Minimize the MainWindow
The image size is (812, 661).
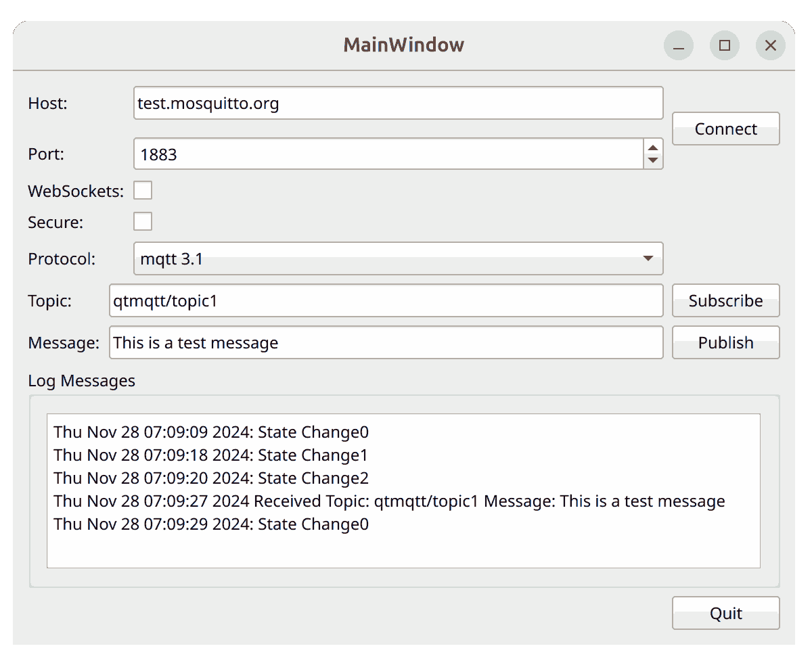click(x=678, y=45)
